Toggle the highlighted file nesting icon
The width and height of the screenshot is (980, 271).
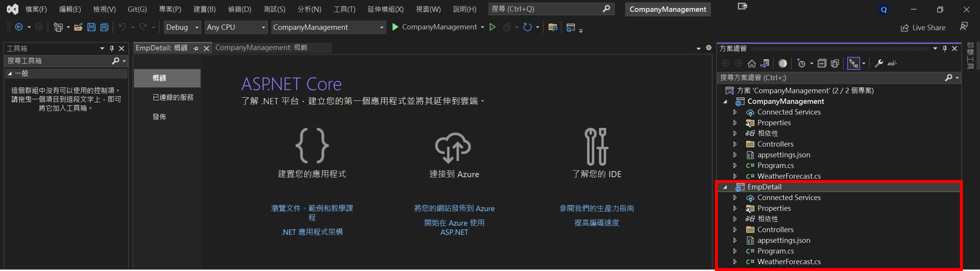[854, 63]
